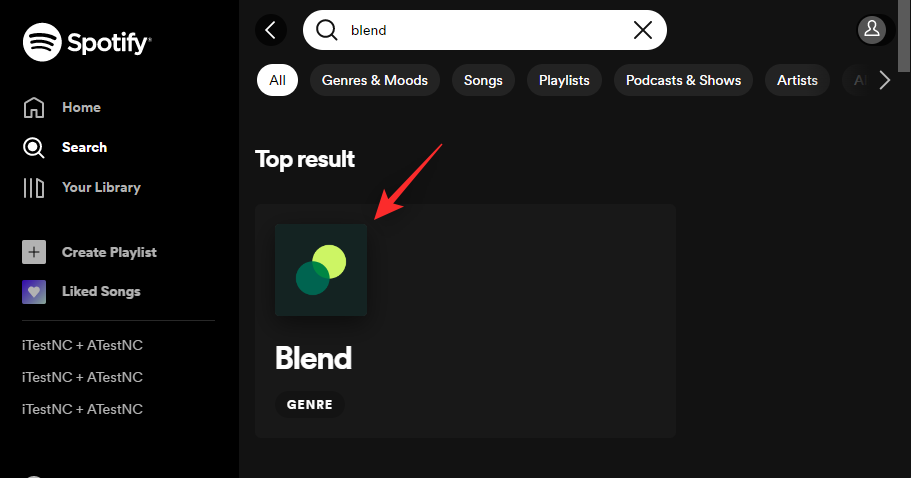Clear the search with the X icon
The width and height of the screenshot is (911, 478).
pyautogui.click(x=643, y=30)
